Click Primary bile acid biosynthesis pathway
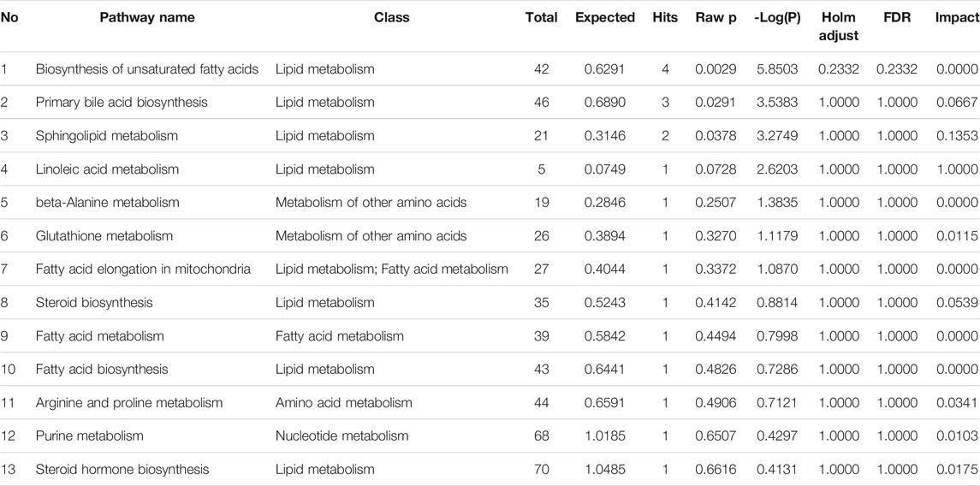 point(122,103)
